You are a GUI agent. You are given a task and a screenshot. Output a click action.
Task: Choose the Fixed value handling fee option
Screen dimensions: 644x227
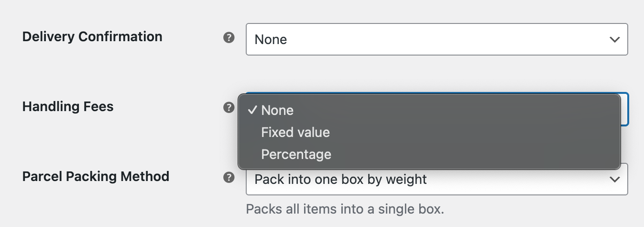click(295, 132)
